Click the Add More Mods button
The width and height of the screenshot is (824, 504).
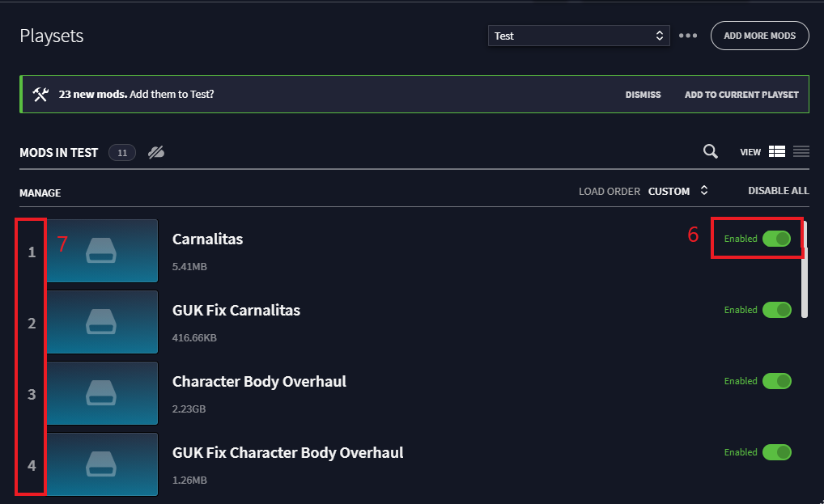click(x=759, y=36)
